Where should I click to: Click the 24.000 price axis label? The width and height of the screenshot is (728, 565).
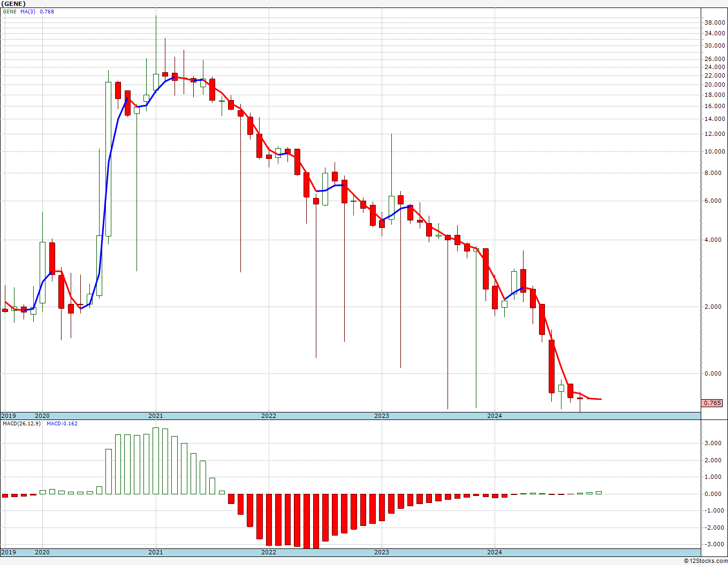pyautogui.click(x=715, y=67)
